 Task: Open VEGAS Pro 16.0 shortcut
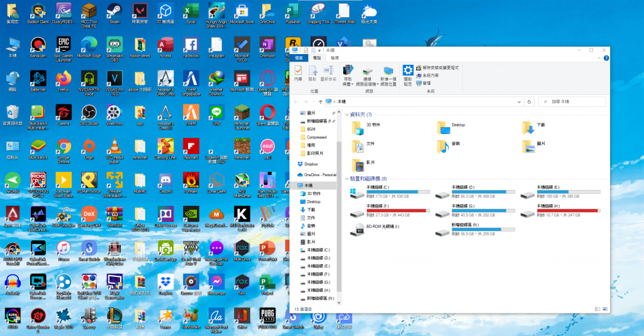pyautogui.click(x=114, y=84)
